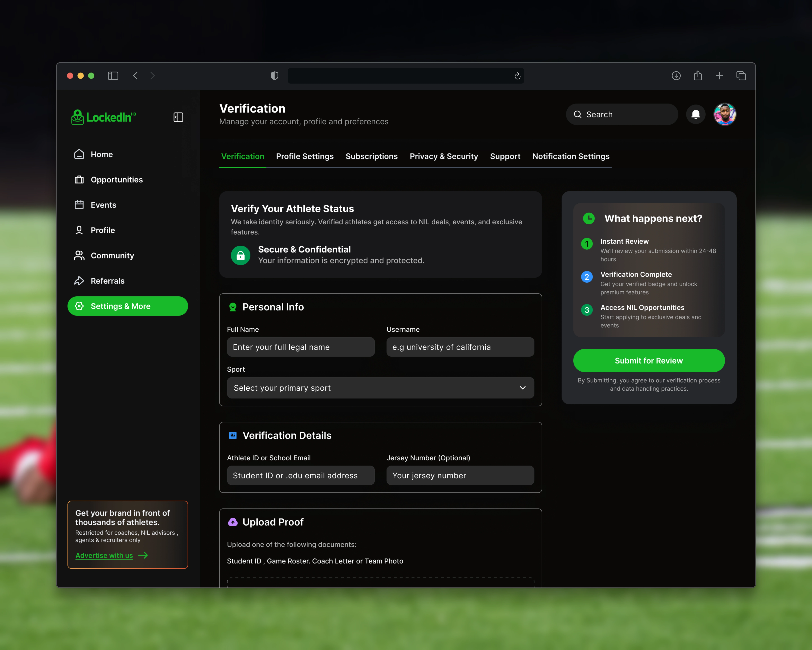Collapse the LockedIn sidebar panel icon
The image size is (812, 650).
click(x=178, y=117)
